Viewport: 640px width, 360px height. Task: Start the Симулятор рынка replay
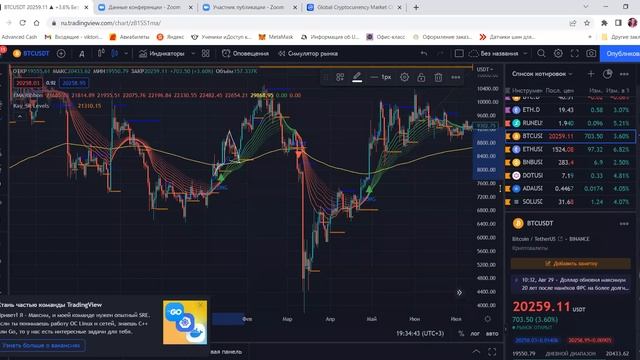coord(308,53)
